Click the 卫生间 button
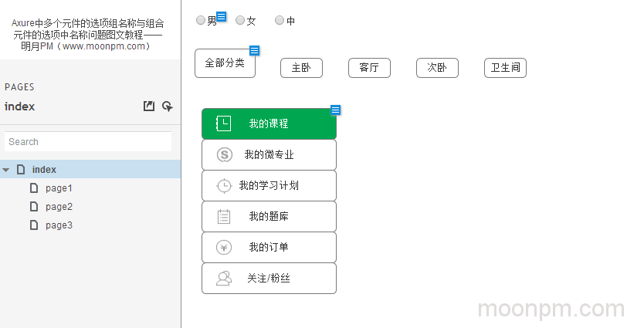 [x=505, y=68]
